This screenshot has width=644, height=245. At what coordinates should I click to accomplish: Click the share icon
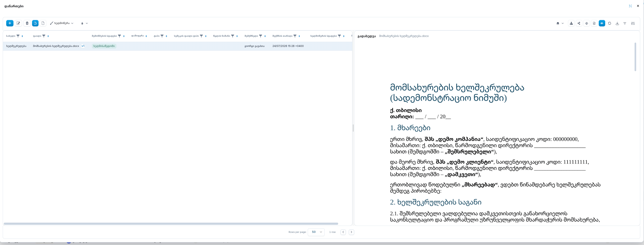click(x=579, y=23)
